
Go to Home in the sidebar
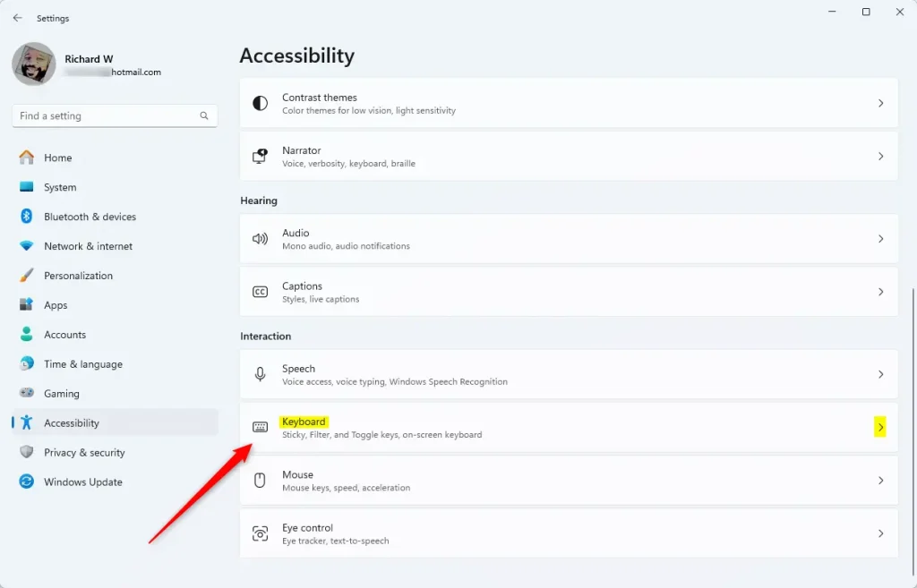coord(115,158)
